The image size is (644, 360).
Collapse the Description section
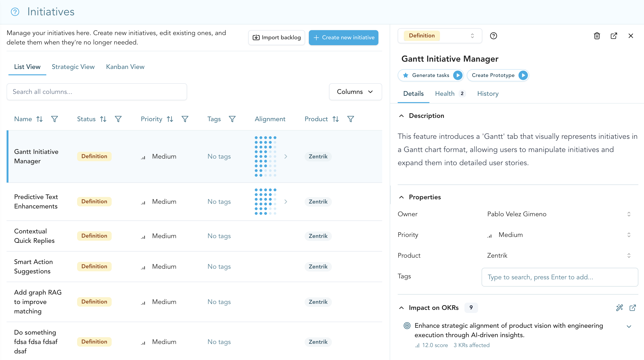(401, 116)
